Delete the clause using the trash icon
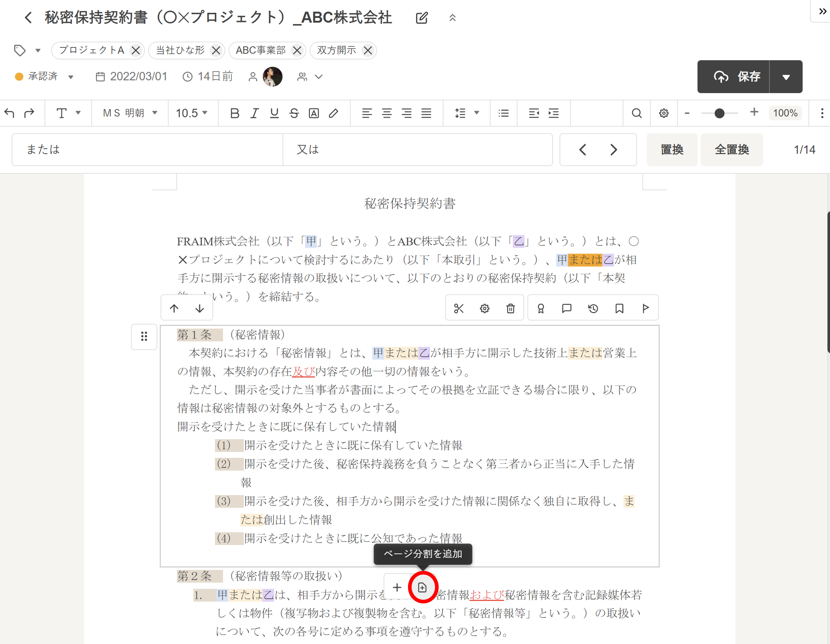The height and width of the screenshot is (644, 830). point(510,308)
